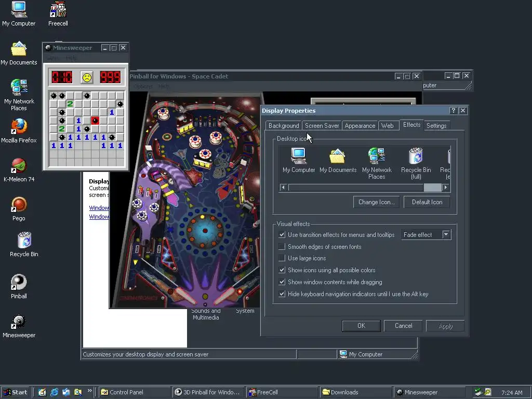Click the Sounds and Multimedia control panel item

(x=206, y=314)
